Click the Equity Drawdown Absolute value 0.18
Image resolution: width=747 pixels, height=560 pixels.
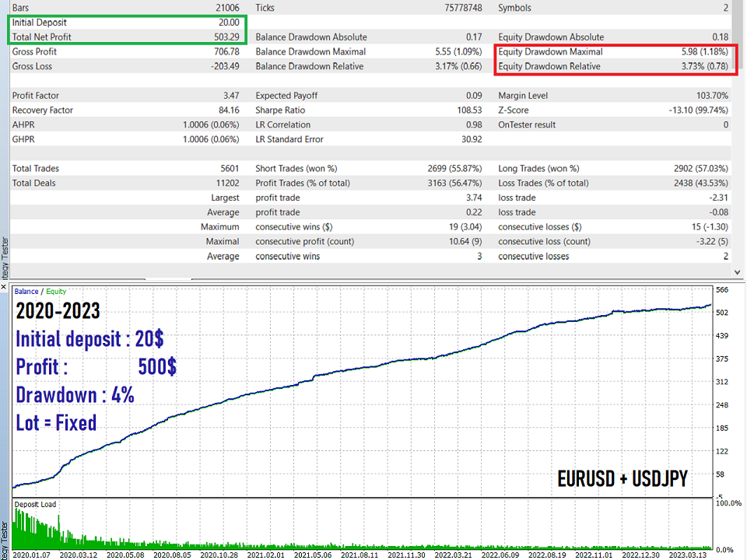tap(721, 37)
